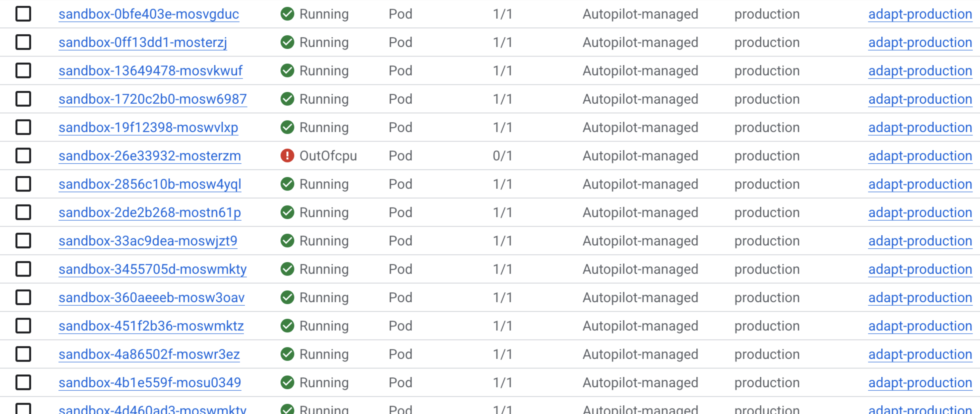
Task: Open pod sandbox-33ac9dea-moswjzt9
Action: click(148, 241)
